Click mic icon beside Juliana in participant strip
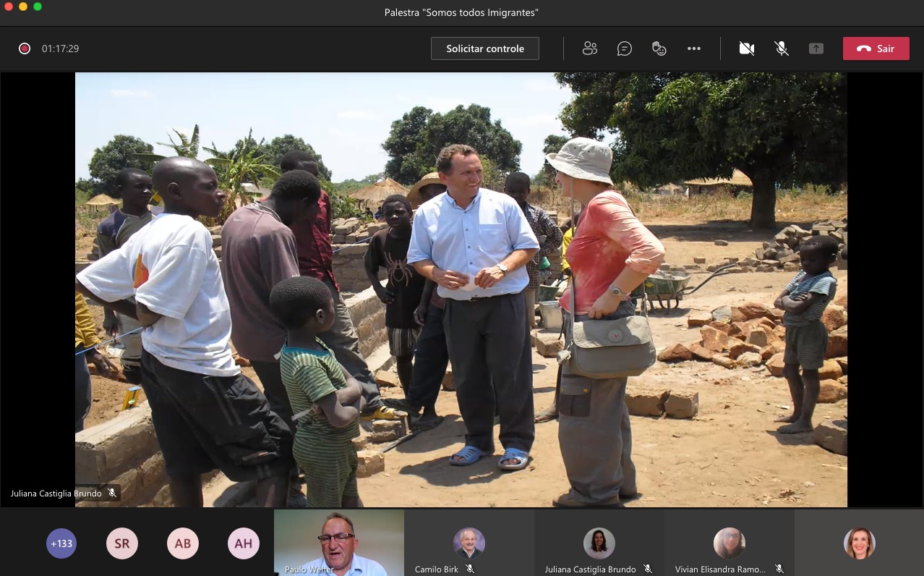Screen dimensions: 924x576 click(x=648, y=569)
